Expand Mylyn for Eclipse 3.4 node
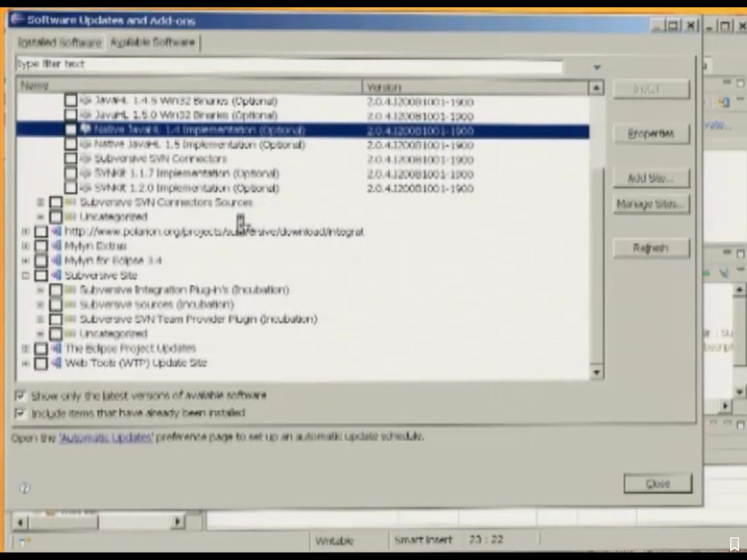747x560 pixels. click(x=26, y=260)
